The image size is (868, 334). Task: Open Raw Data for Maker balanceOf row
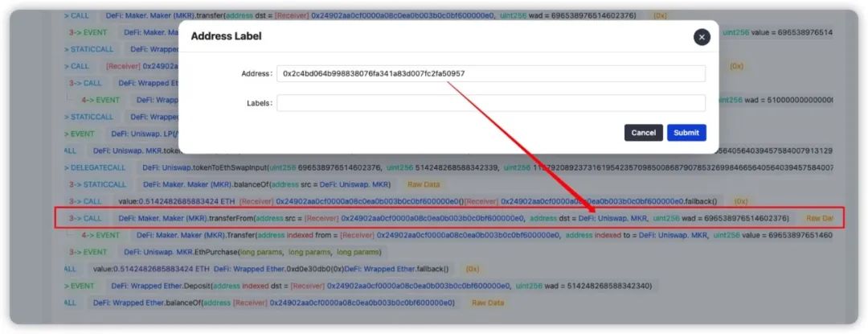click(424, 184)
